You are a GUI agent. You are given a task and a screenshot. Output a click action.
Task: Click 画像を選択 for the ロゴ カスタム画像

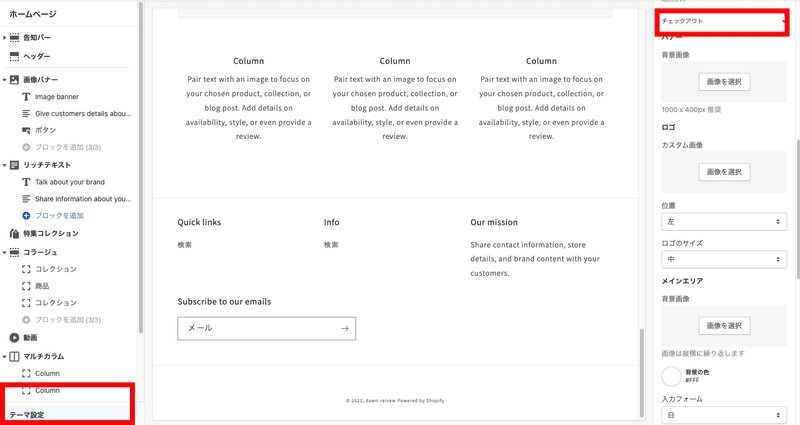[x=724, y=172]
